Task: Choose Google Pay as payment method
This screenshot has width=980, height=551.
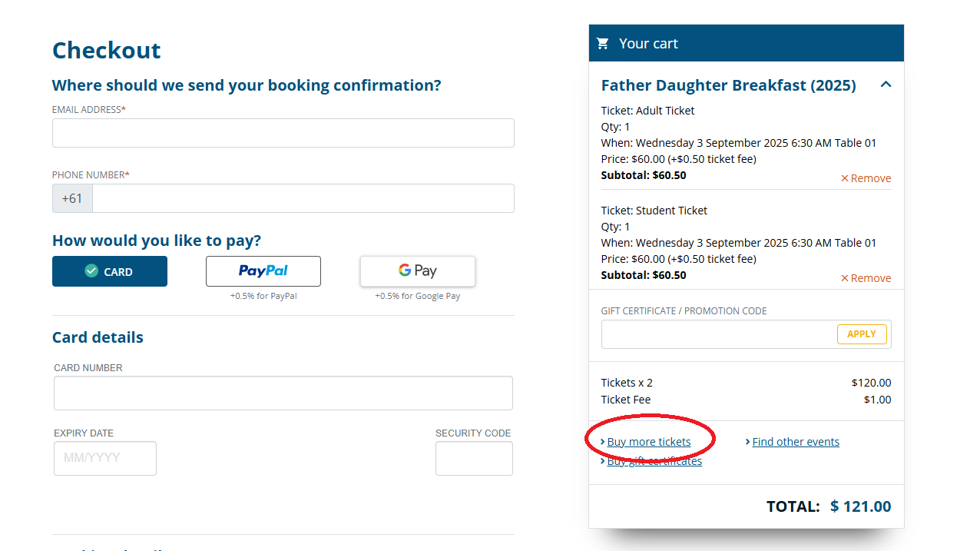Action: 418,271
